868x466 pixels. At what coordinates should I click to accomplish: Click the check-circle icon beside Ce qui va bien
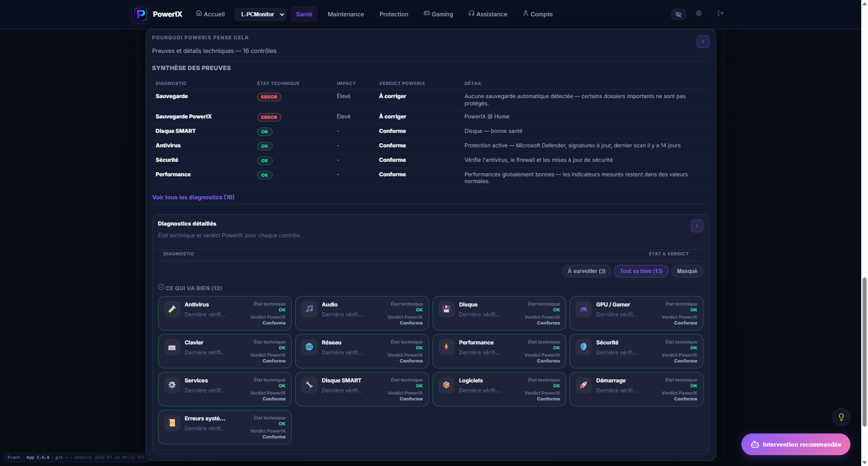pos(161,287)
